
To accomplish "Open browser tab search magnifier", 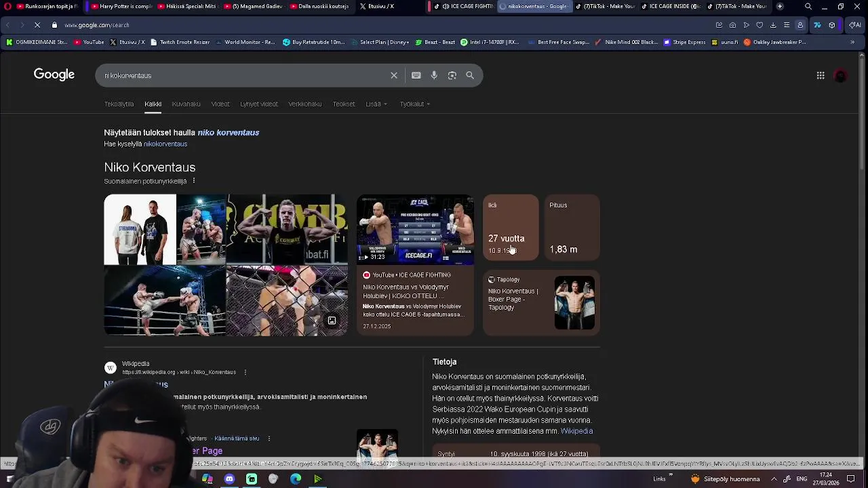I will pyautogui.click(x=808, y=6).
